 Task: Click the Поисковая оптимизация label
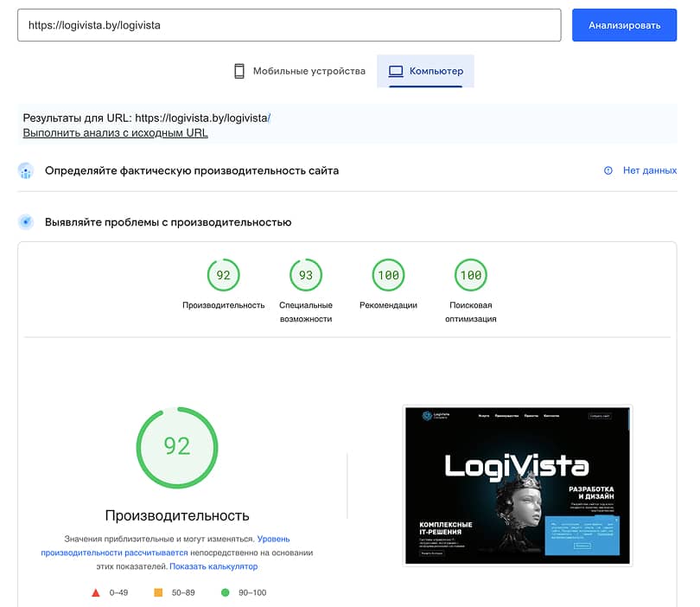470,312
